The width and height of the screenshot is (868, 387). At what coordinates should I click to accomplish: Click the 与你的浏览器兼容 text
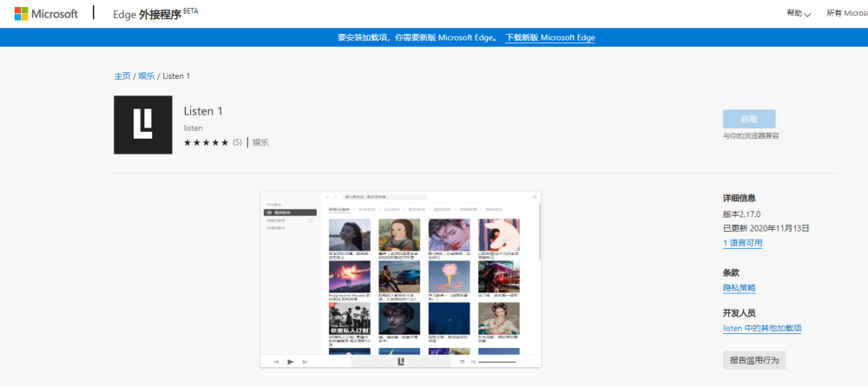point(751,135)
